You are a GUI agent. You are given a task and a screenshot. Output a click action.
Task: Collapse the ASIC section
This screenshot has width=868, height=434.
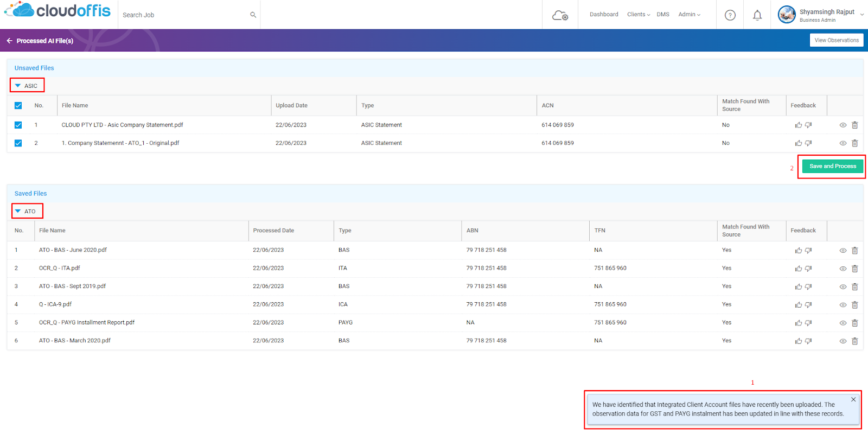pyautogui.click(x=18, y=86)
